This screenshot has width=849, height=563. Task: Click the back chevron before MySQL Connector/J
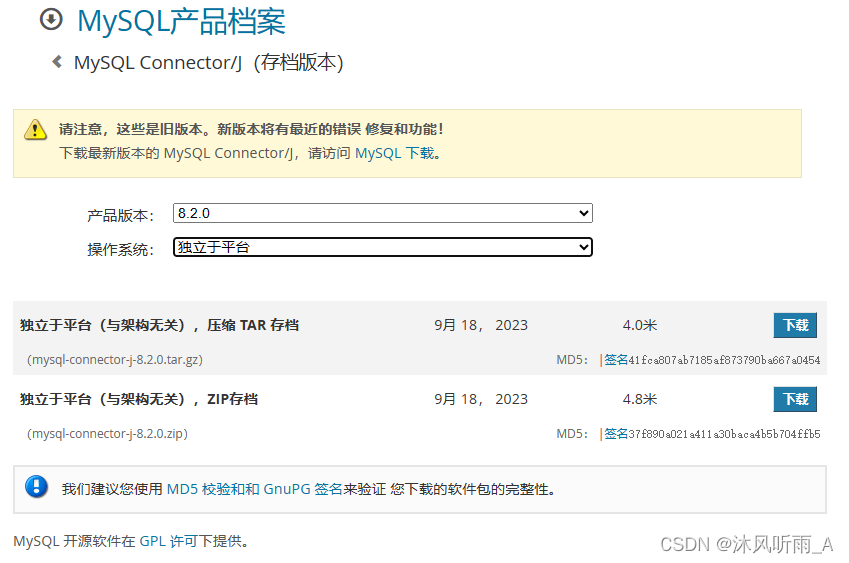pos(57,62)
